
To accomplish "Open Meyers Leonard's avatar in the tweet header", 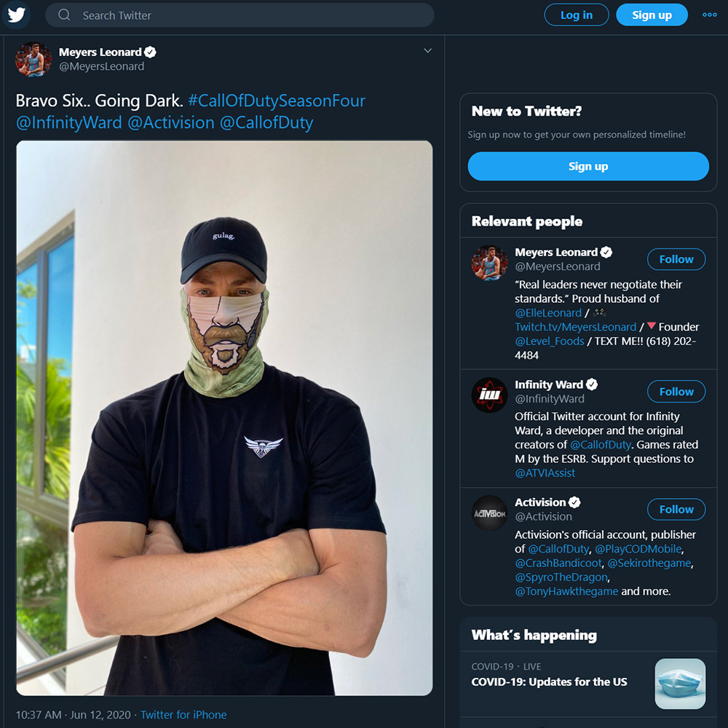I will [33, 60].
